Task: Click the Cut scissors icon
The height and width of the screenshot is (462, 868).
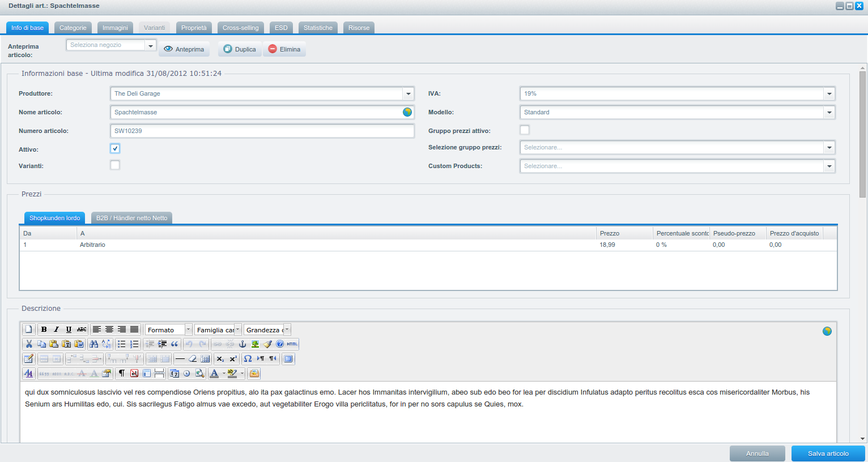Action: click(x=29, y=344)
